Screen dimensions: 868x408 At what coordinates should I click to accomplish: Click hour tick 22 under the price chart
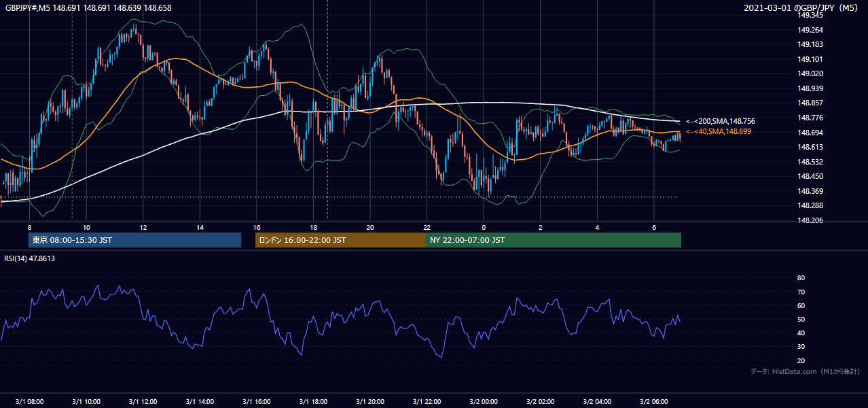pyautogui.click(x=427, y=227)
